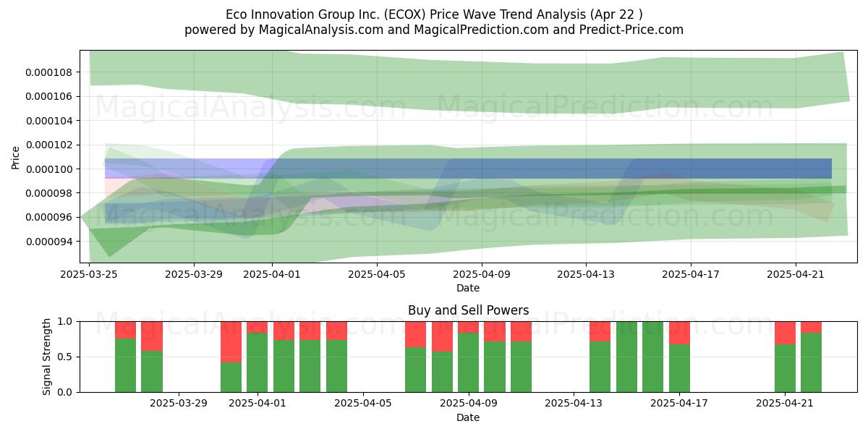
Task: Click the blue horizontal band on price chart
Action: point(468,169)
